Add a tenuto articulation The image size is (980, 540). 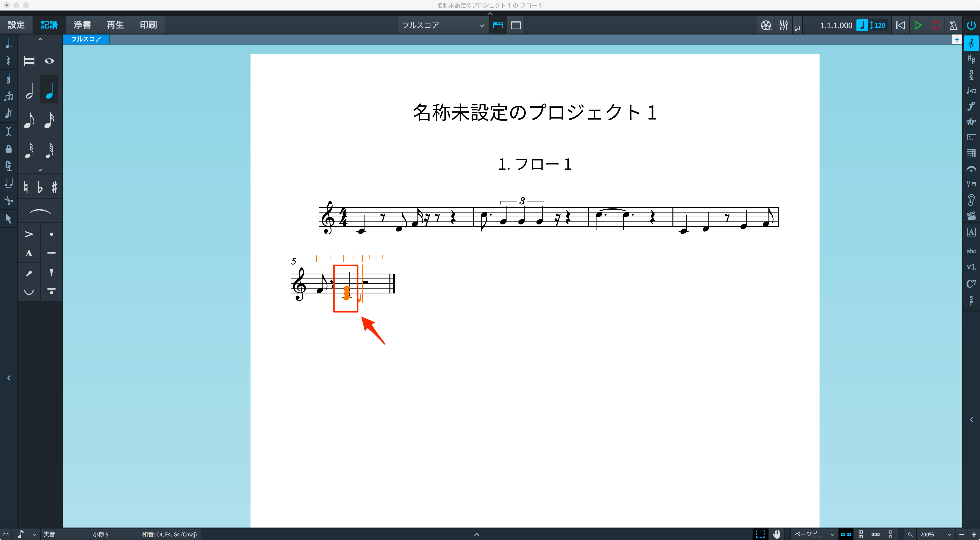(51, 253)
